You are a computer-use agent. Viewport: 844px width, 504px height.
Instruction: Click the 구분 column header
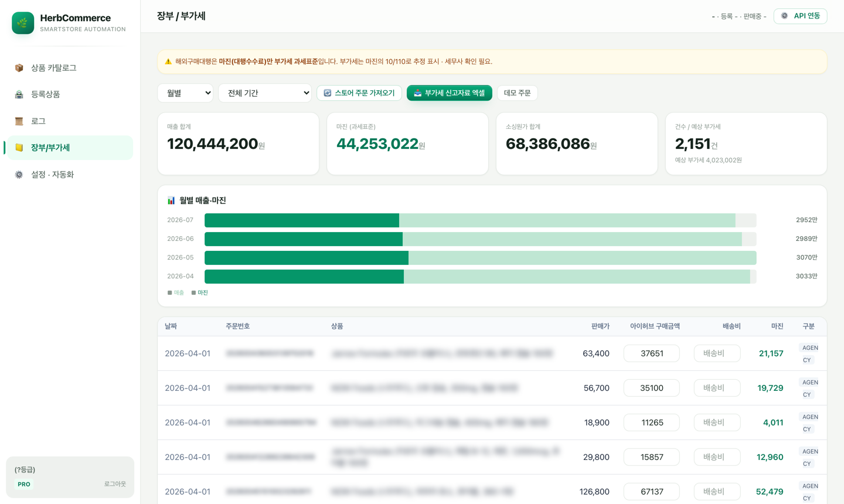tap(808, 326)
